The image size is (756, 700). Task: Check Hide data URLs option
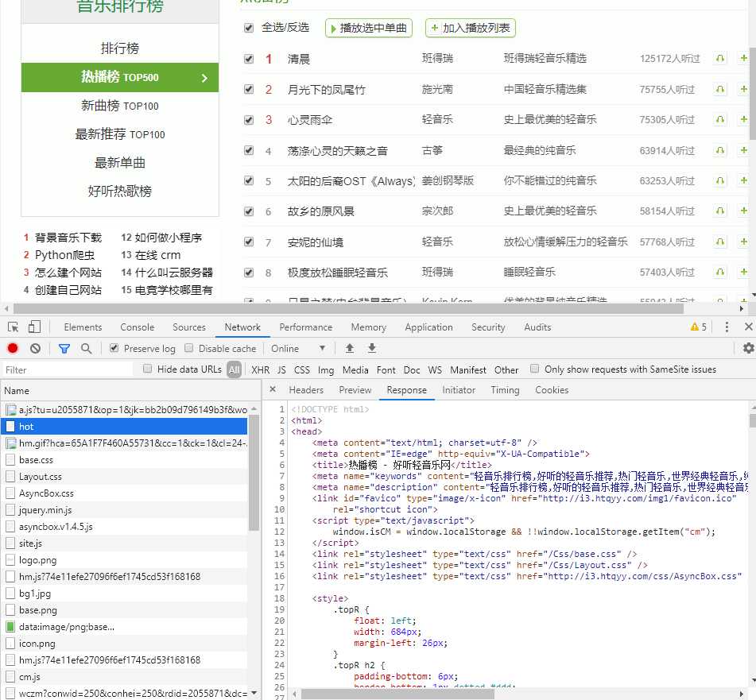148,369
